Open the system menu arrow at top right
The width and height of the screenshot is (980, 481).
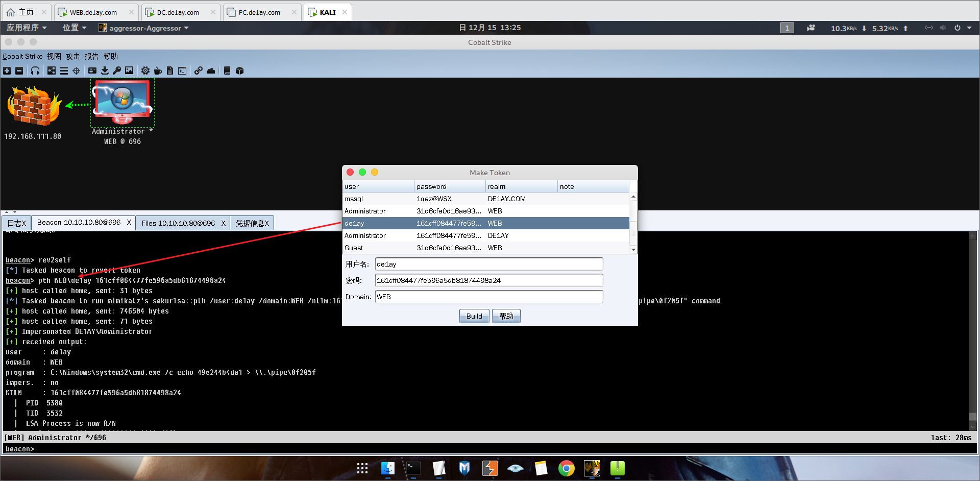pyautogui.click(x=969, y=28)
